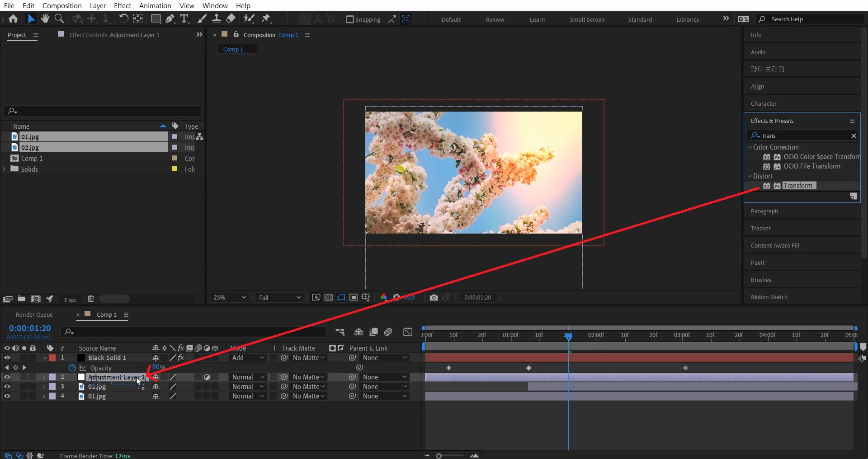Select the Brush tool

203,19
